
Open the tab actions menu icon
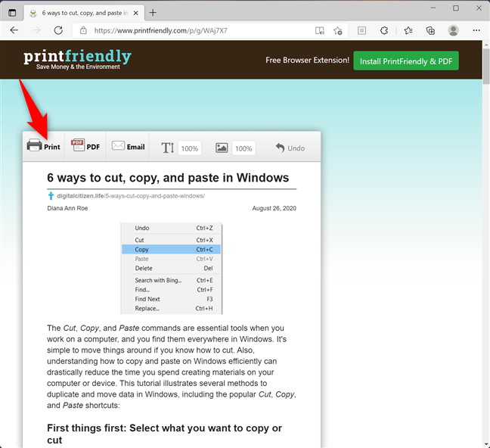click(x=12, y=13)
